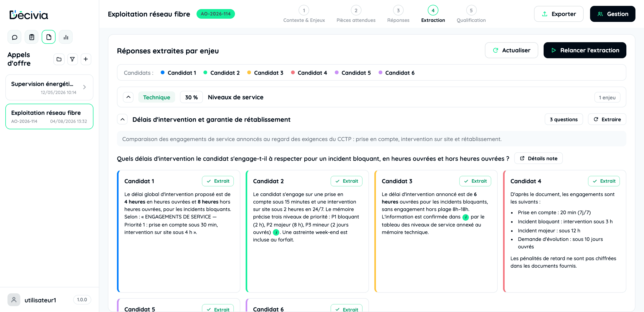The width and height of the screenshot is (644, 312).
Task: Click the folder icon next to Appels d'offre
Action: pos(59,59)
